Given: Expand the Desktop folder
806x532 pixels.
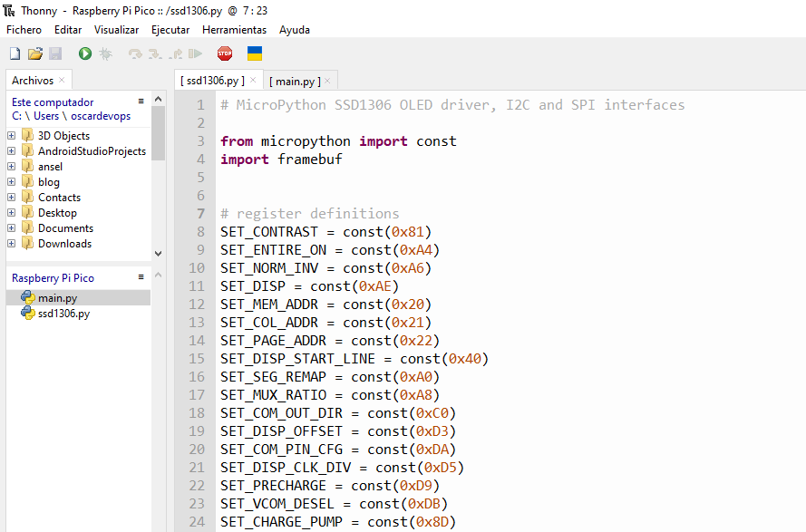Looking at the screenshot, I should point(11,213).
